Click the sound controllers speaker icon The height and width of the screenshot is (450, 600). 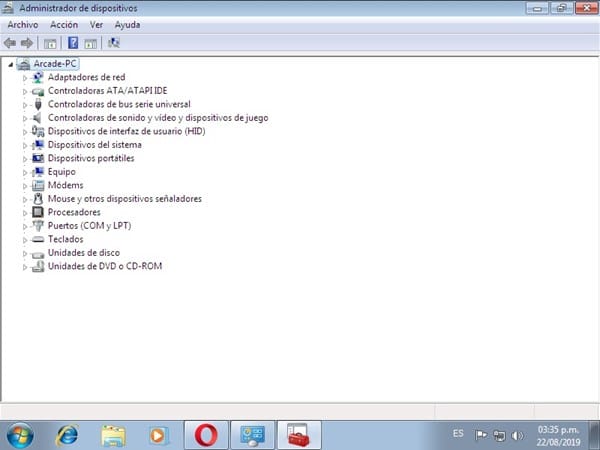tap(37, 118)
